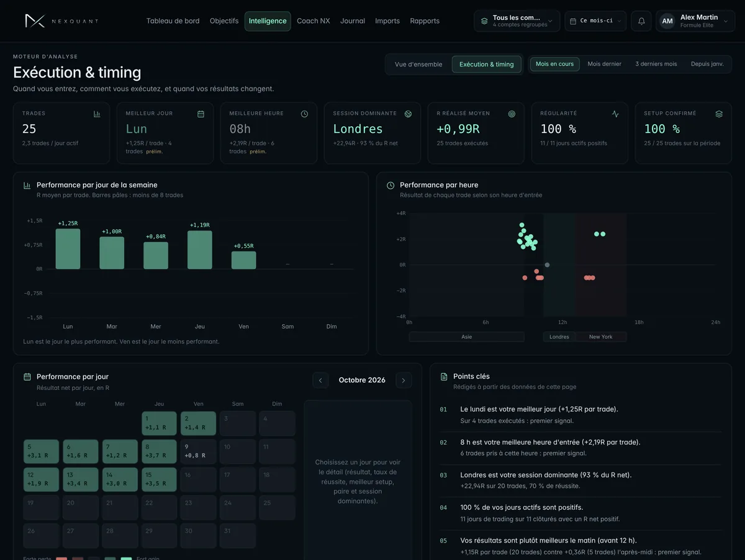Viewport: 745px width, 560px height.
Task: Open Tableau de bord tab
Action: pos(173,21)
